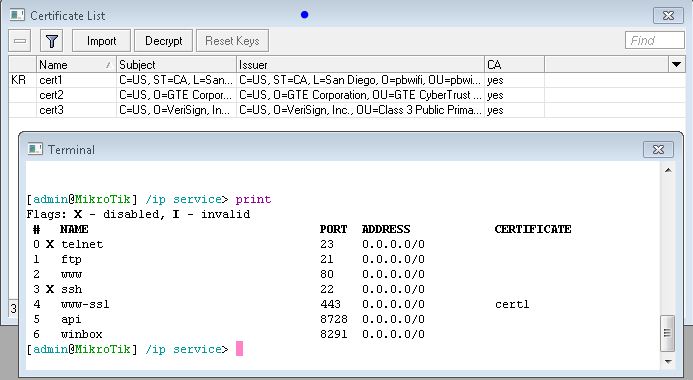Sort by the Subject column header
693x380 pixels.
176,65
